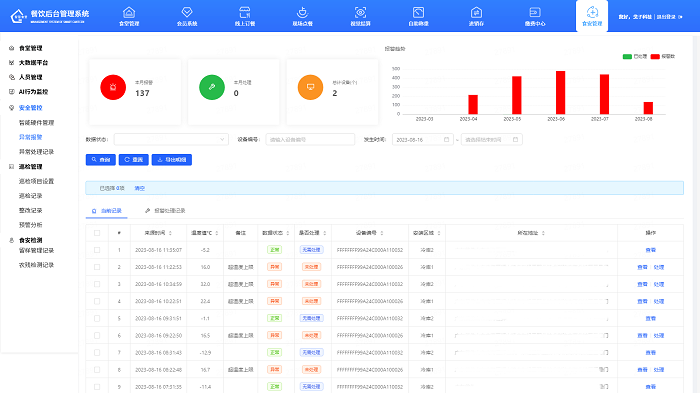Click the 清空 link in selection bar

[x=140, y=188]
